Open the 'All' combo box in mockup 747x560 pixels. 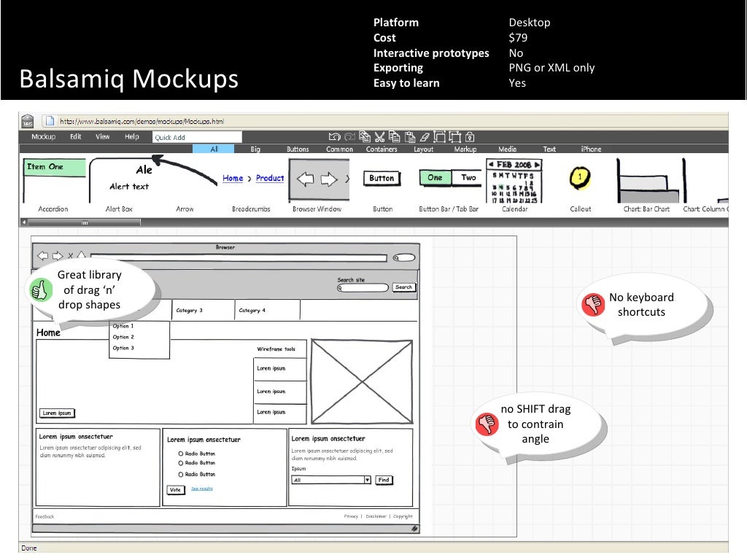coord(331,480)
